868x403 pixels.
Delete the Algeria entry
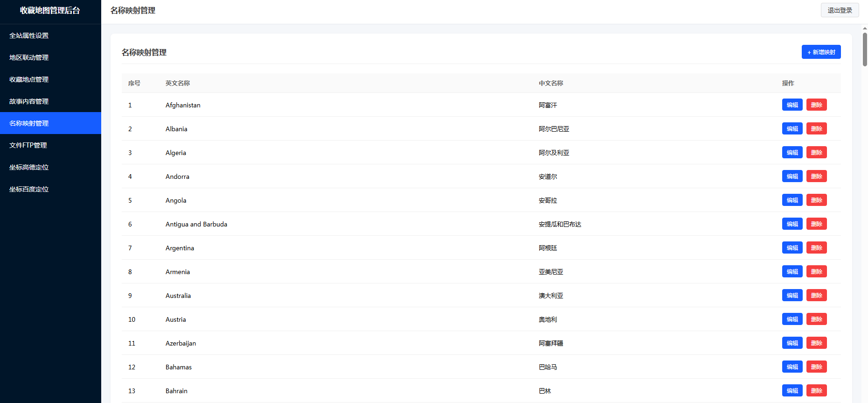[816, 152]
